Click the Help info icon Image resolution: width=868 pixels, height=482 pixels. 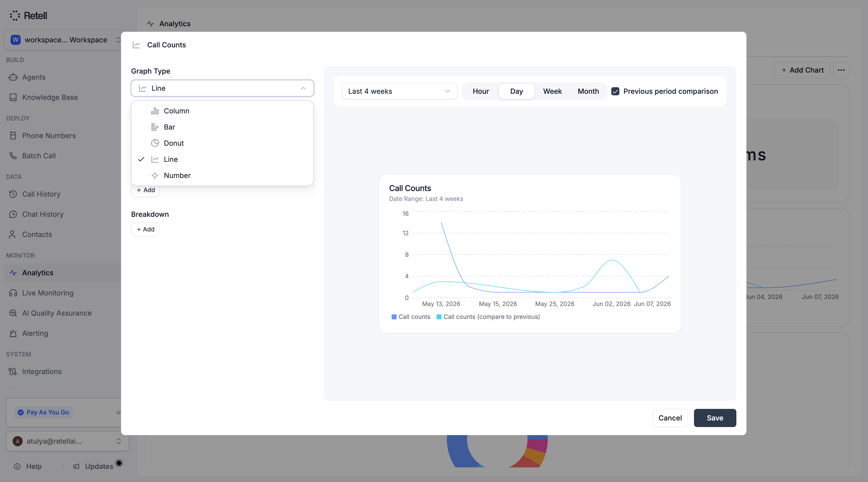click(17, 466)
